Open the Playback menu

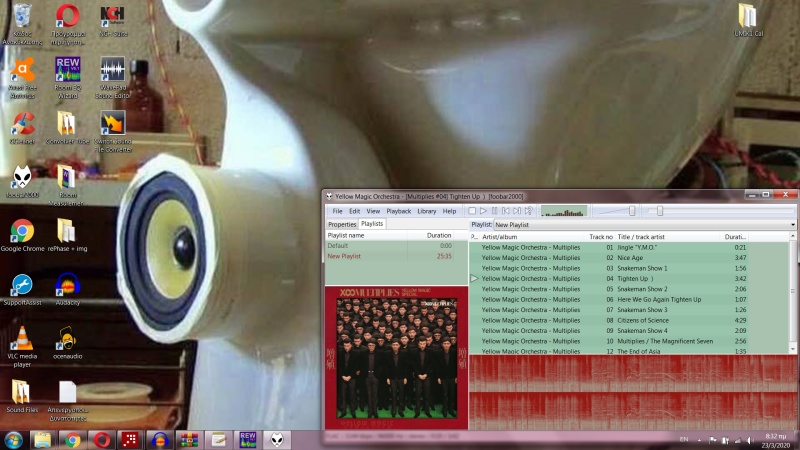click(398, 211)
